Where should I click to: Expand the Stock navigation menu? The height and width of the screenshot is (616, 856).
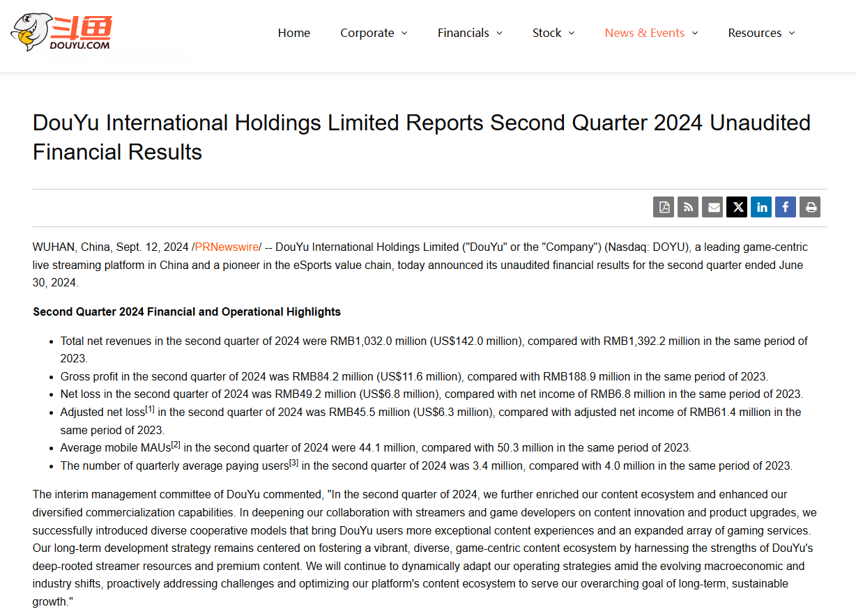coord(554,33)
